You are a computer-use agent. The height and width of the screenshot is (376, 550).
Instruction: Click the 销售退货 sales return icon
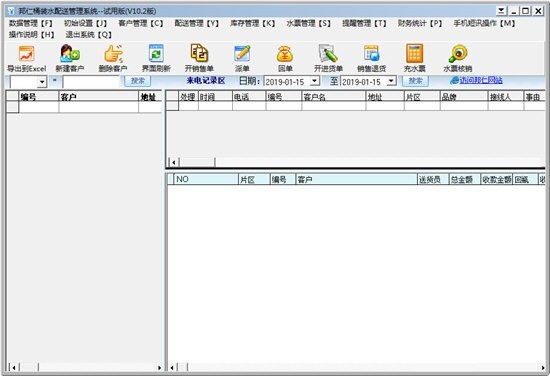371,54
